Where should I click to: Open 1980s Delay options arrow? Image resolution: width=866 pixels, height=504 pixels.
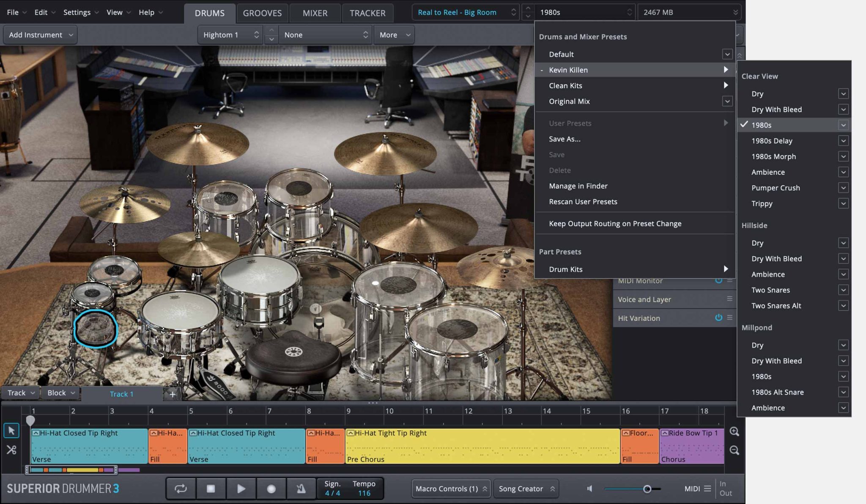(x=843, y=141)
